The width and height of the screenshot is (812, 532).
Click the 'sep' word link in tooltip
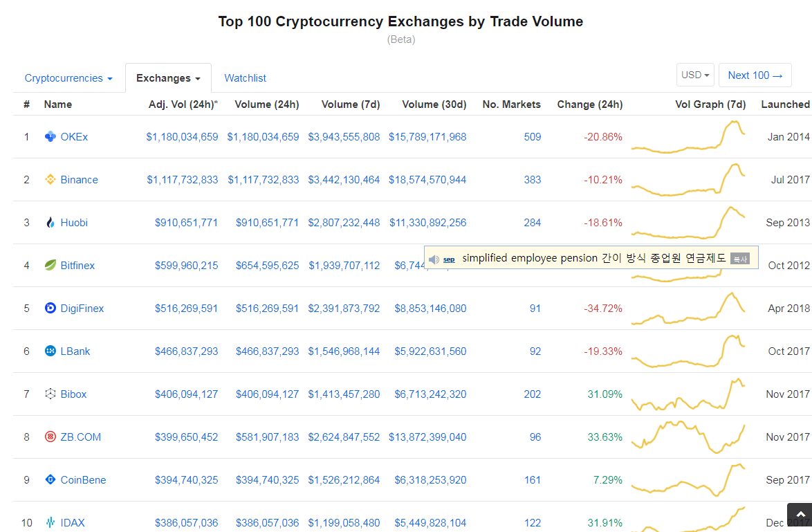pos(449,259)
